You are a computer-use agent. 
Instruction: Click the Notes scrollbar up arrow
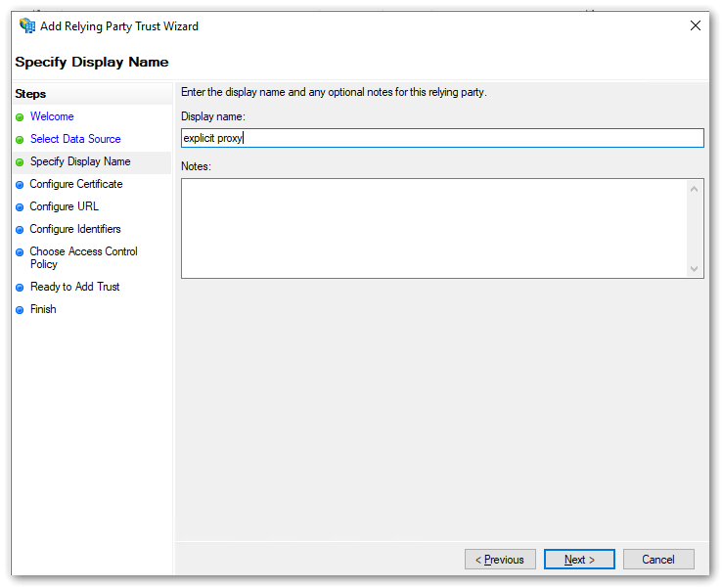(695, 189)
